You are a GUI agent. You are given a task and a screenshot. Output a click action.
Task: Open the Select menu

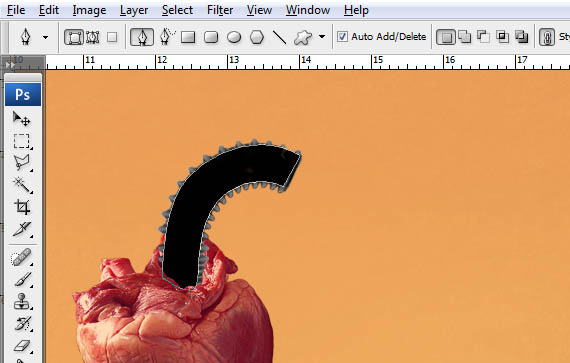[177, 10]
